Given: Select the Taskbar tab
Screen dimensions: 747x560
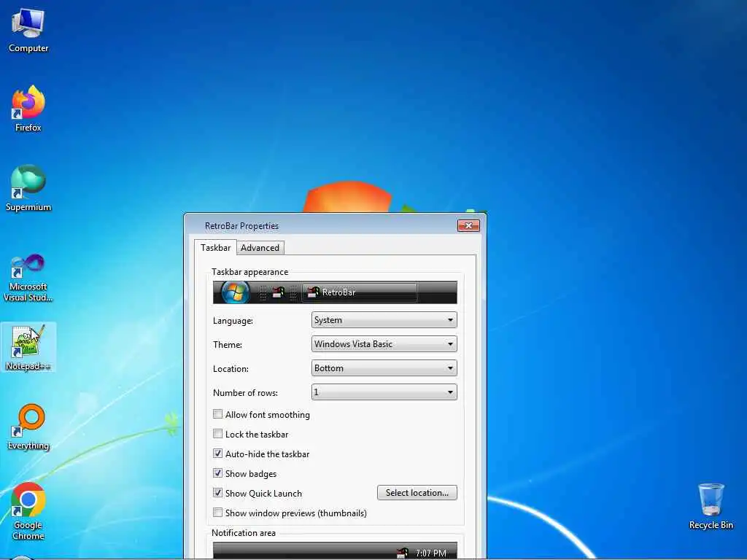Looking at the screenshot, I should pos(215,248).
